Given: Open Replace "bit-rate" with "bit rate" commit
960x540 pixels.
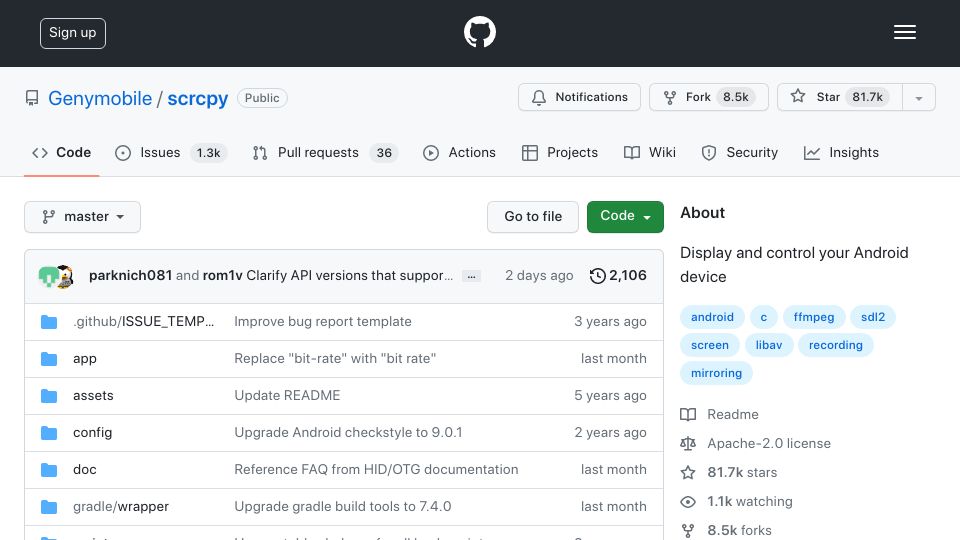Looking at the screenshot, I should 335,358.
